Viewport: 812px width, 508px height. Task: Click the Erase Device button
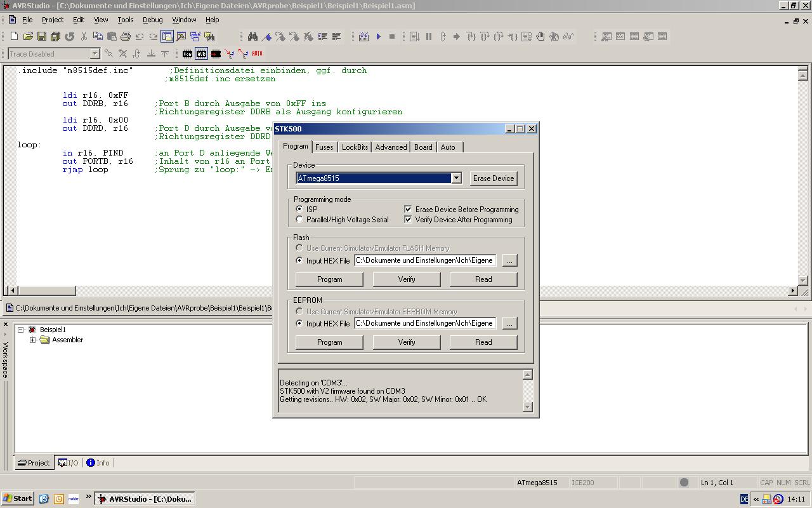[494, 178]
